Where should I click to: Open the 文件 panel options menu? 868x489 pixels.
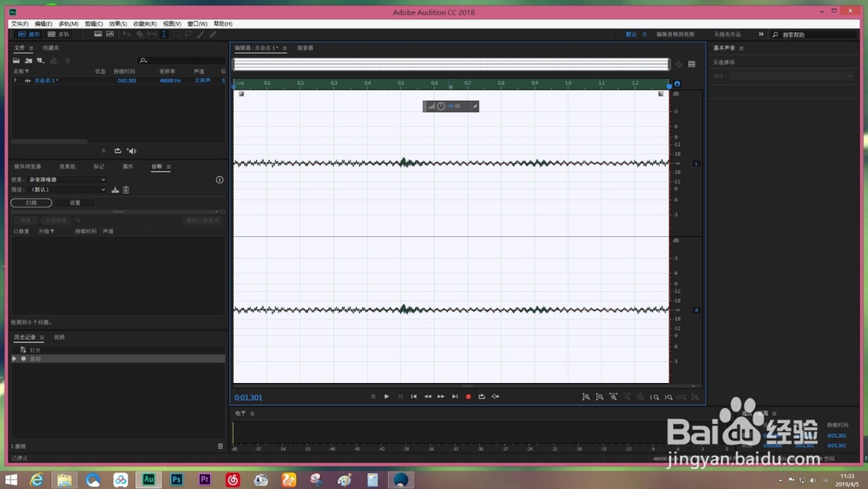tap(31, 48)
